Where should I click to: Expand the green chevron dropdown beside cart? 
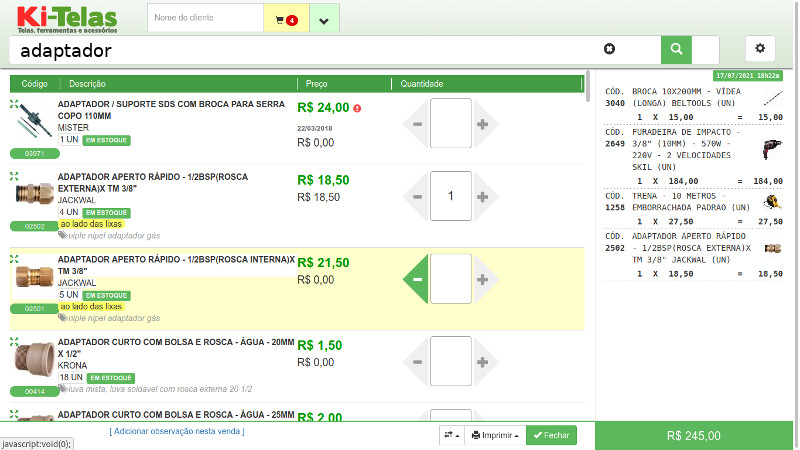click(324, 20)
